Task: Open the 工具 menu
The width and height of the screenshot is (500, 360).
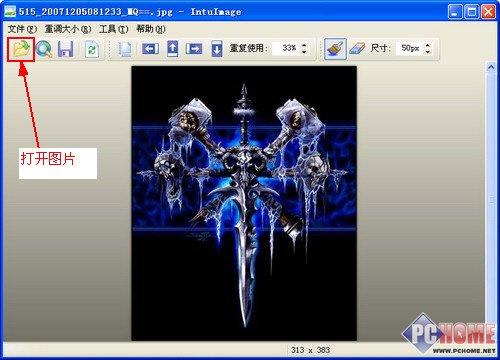Action: coord(114,29)
